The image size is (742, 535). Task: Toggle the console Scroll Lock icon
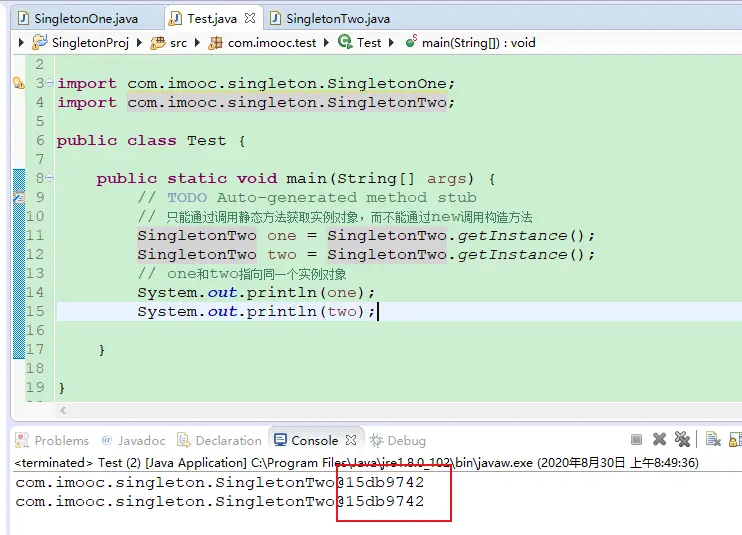click(735, 439)
